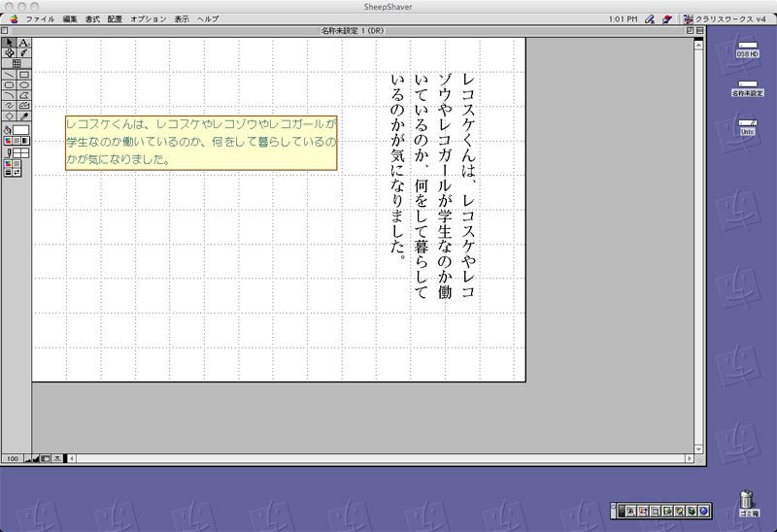The image size is (777, 532).
Task: Click the Control Strip red-blue arrows module
Action: [643, 511]
